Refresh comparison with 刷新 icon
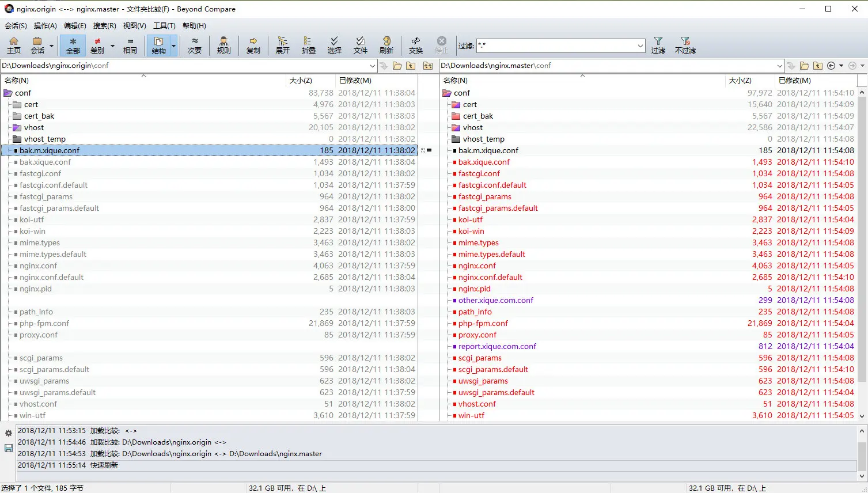The image size is (868, 493). point(386,45)
